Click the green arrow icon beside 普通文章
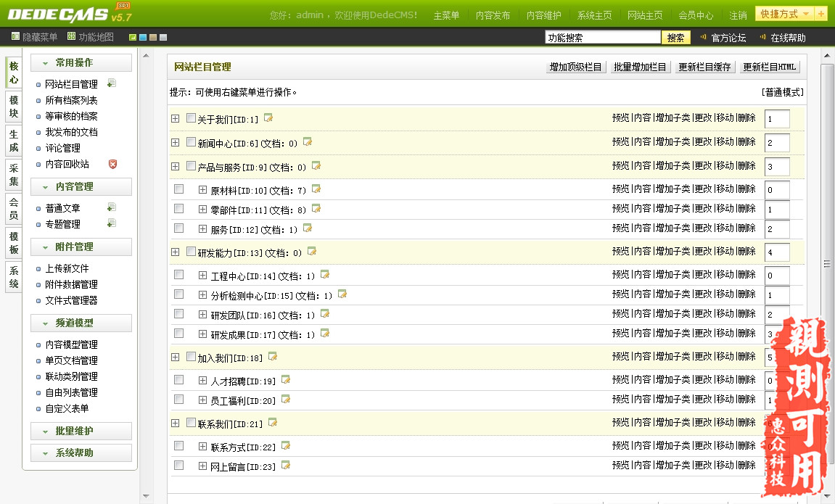 [x=113, y=208]
